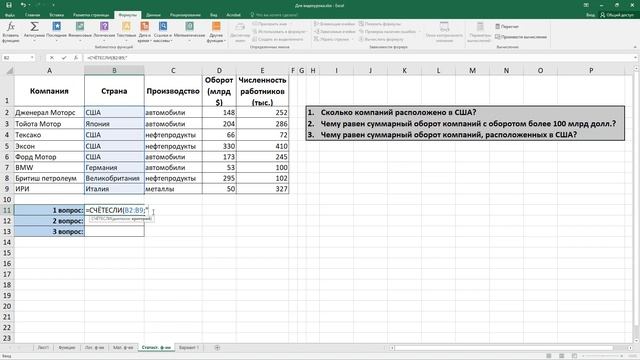Select column B header
Viewport: 640px width, 360px height.
coord(114,71)
